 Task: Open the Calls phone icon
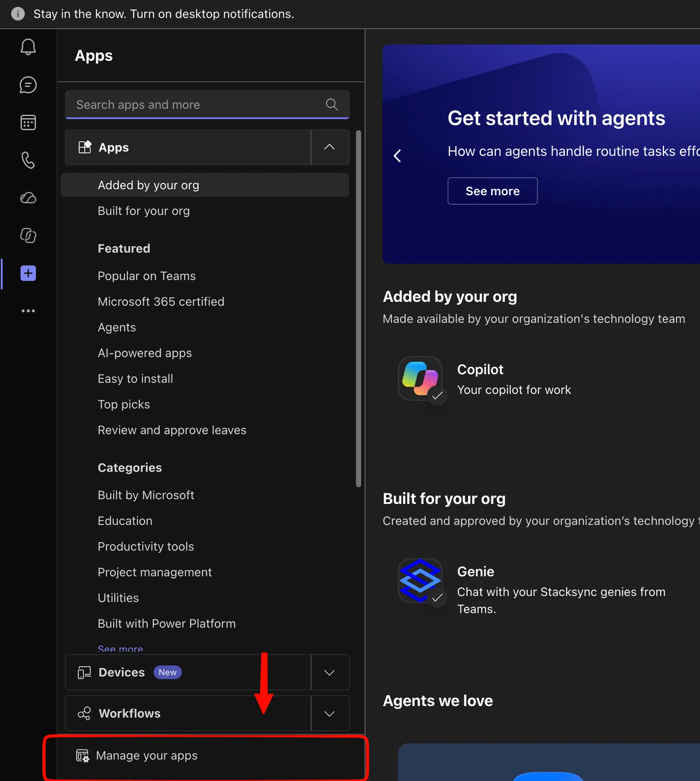coord(28,160)
